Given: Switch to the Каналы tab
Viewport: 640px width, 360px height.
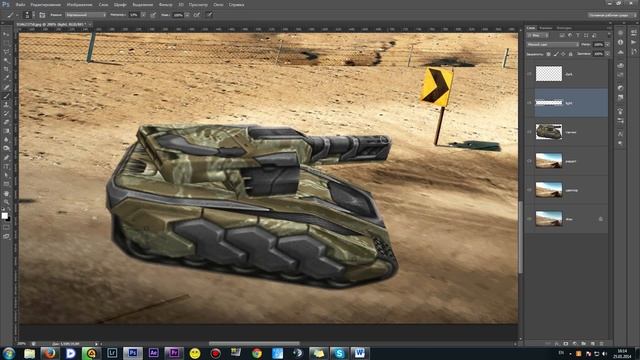Looking at the screenshot, I should tap(546, 28).
